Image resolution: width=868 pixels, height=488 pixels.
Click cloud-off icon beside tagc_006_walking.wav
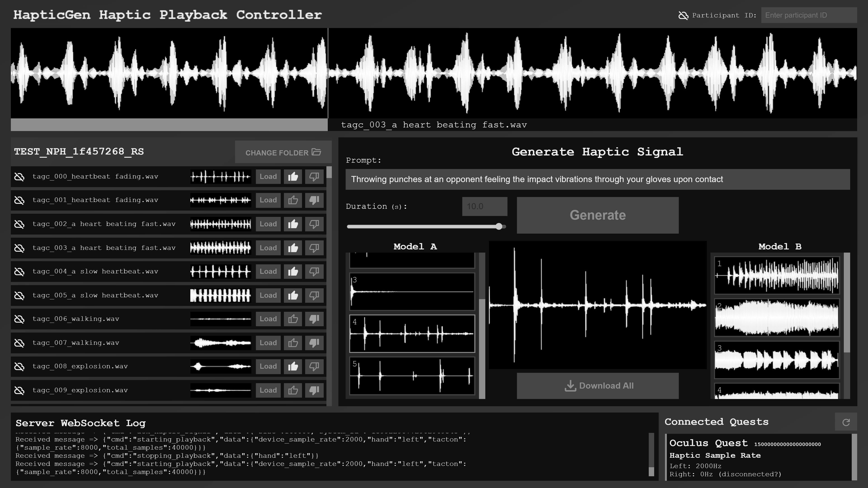19,319
